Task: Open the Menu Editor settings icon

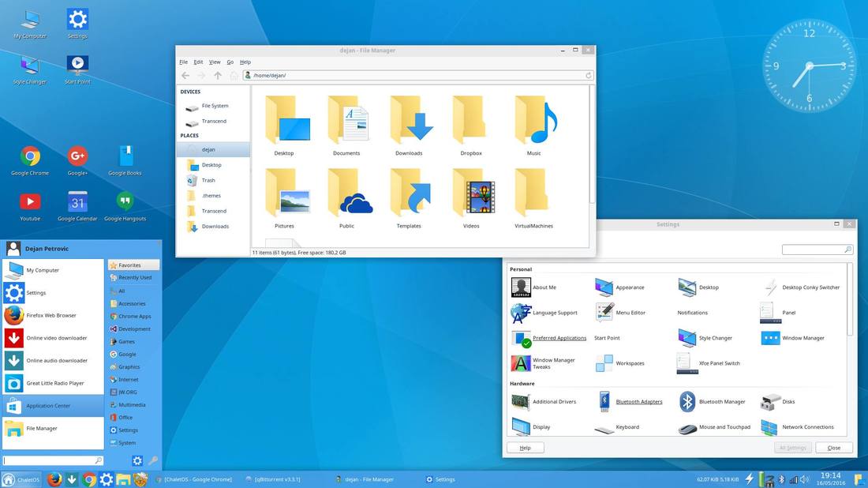Action: 604,312
